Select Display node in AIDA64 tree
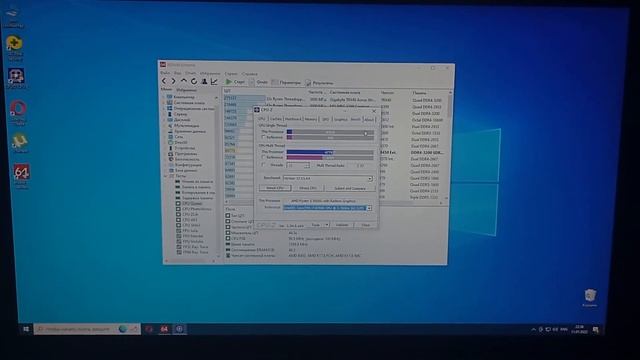Viewport: 640px width, 360px height. (178, 120)
